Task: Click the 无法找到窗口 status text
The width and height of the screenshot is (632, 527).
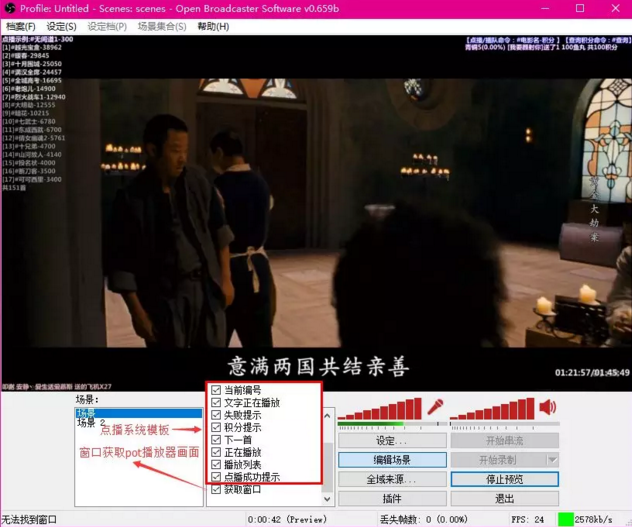Action: [x=29, y=519]
